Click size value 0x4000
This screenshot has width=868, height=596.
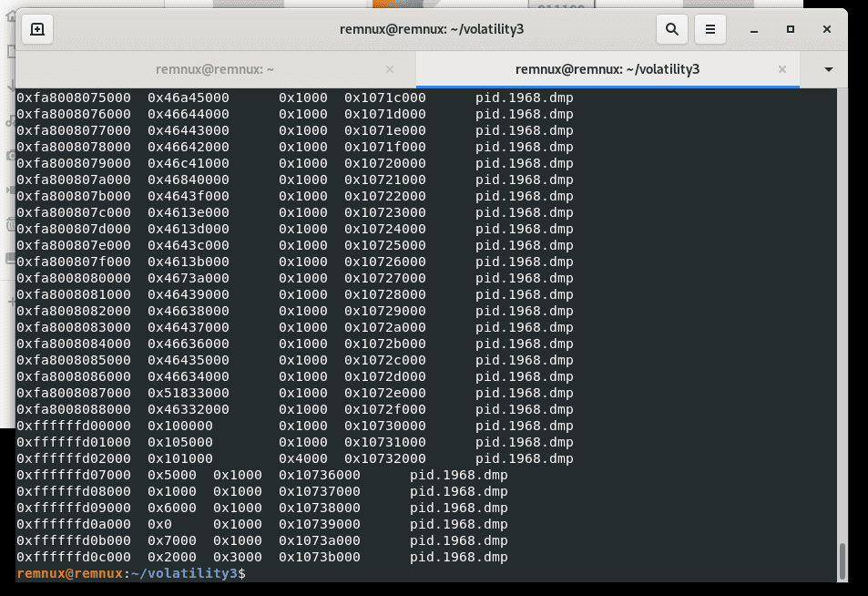[302, 458]
